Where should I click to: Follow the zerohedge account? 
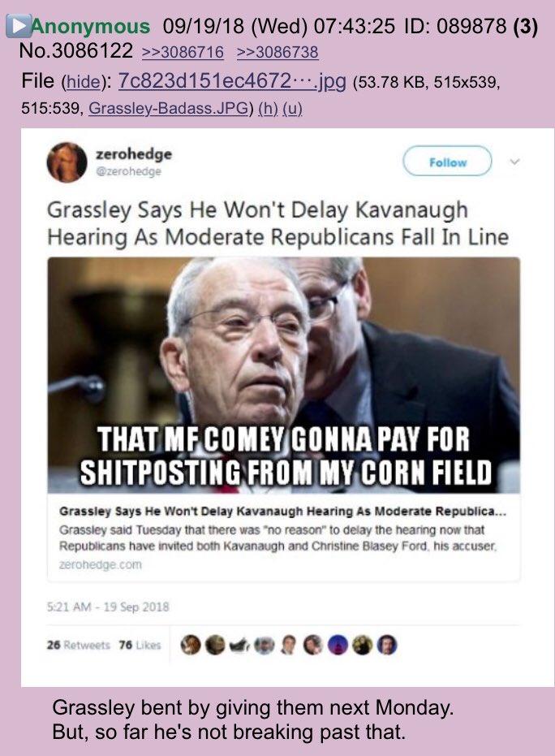coord(447,162)
